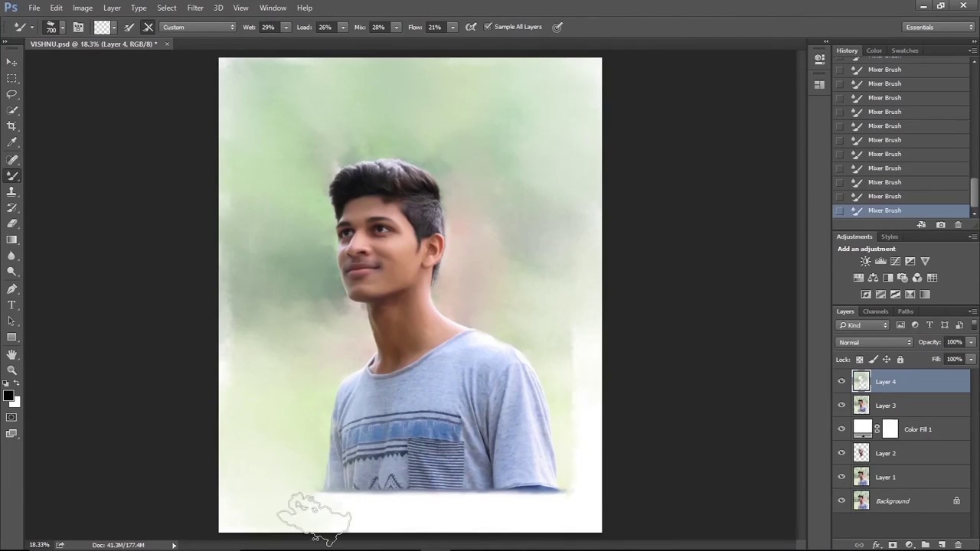Open the status bar info arrow
Image resolution: width=980 pixels, height=551 pixels.
pyautogui.click(x=174, y=545)
